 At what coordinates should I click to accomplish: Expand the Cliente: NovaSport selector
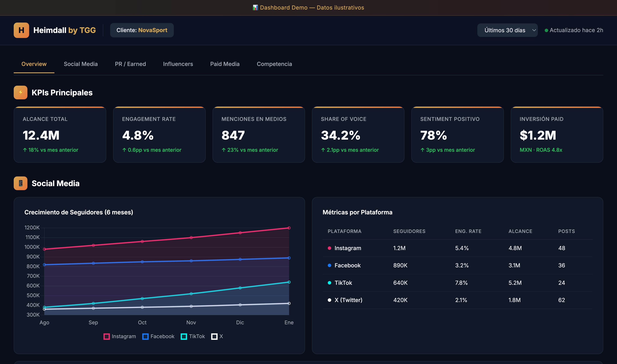142,30
